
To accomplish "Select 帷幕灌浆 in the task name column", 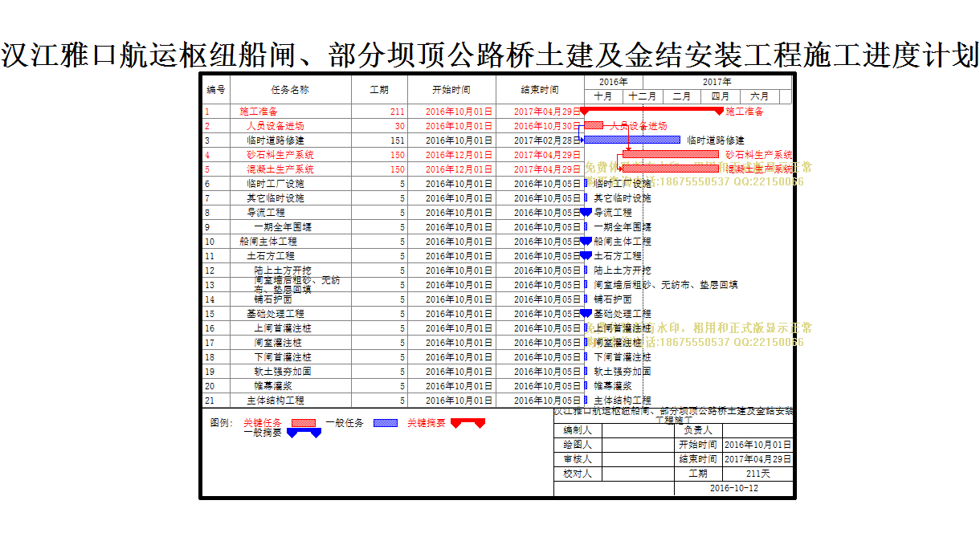I will [x=273, y=386].
